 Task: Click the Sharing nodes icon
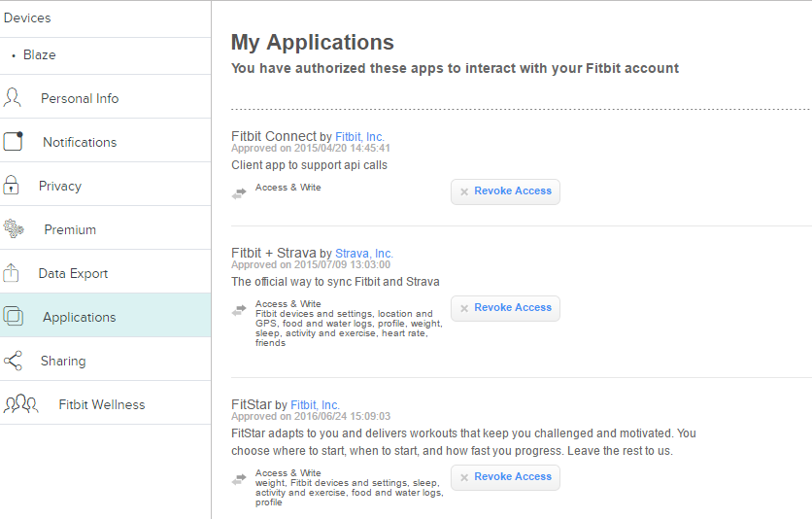coord(13,361)
